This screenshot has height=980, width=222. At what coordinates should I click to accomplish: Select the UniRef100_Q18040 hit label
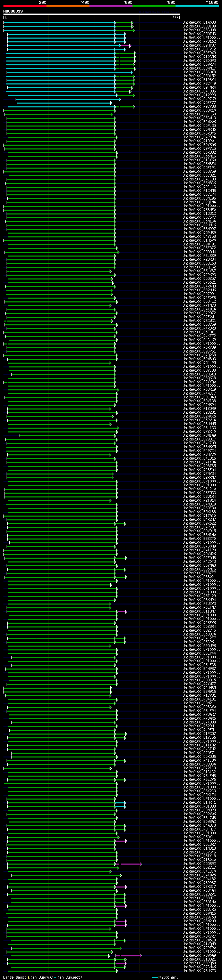coord(199,860)
